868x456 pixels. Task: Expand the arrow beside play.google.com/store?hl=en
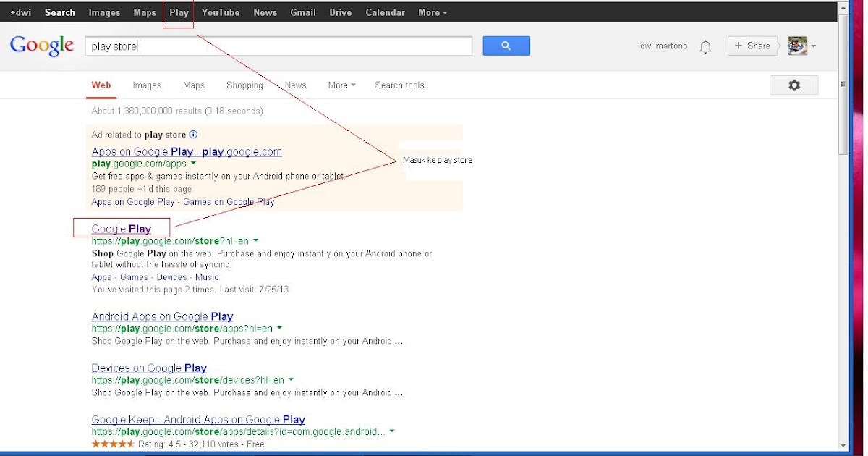[x=256, y=241]
